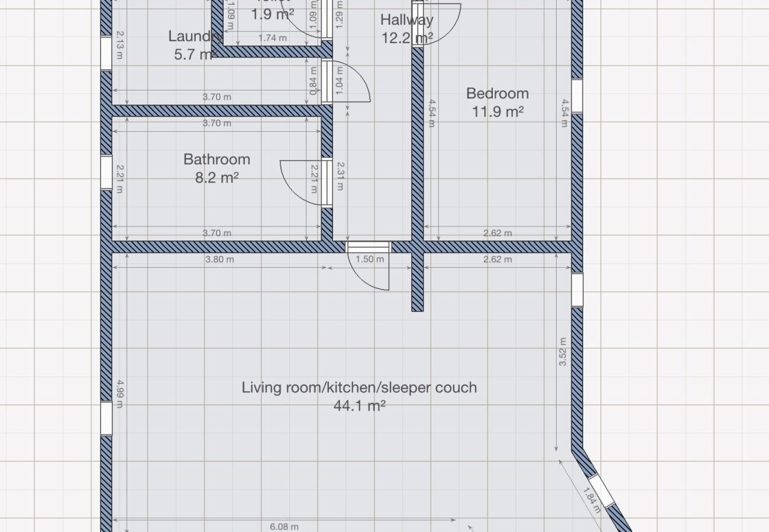769x532 pixels.
Task: Click the 3.52 m dimension
Action: tap(563, 352)
